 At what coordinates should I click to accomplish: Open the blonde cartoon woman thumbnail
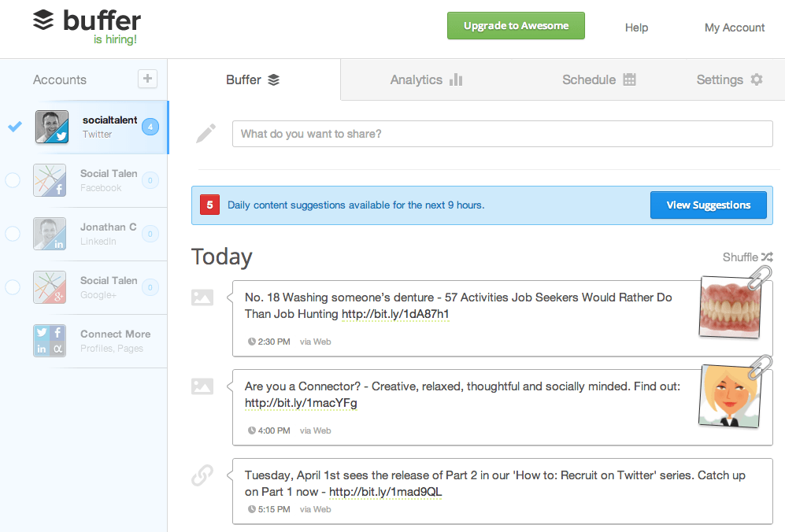pyautogui.click(x=729, y=396)
